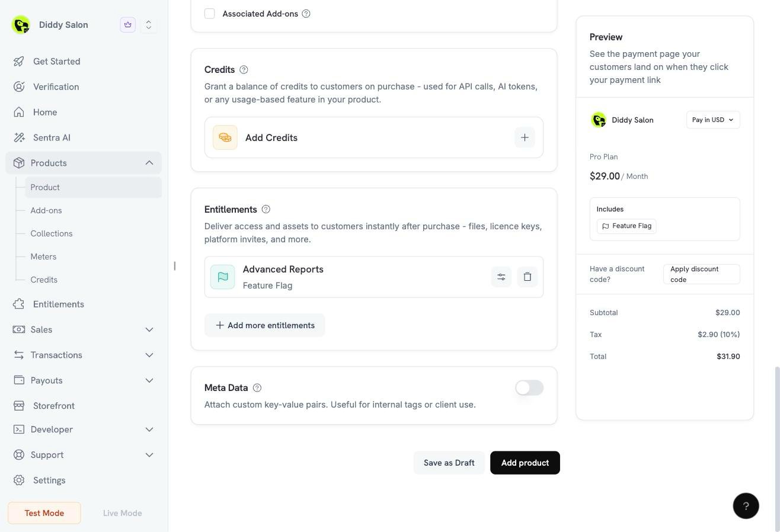Enable the Meta Data toggle
This screenshot has height=532, width=780.
[x=529, y=388]
